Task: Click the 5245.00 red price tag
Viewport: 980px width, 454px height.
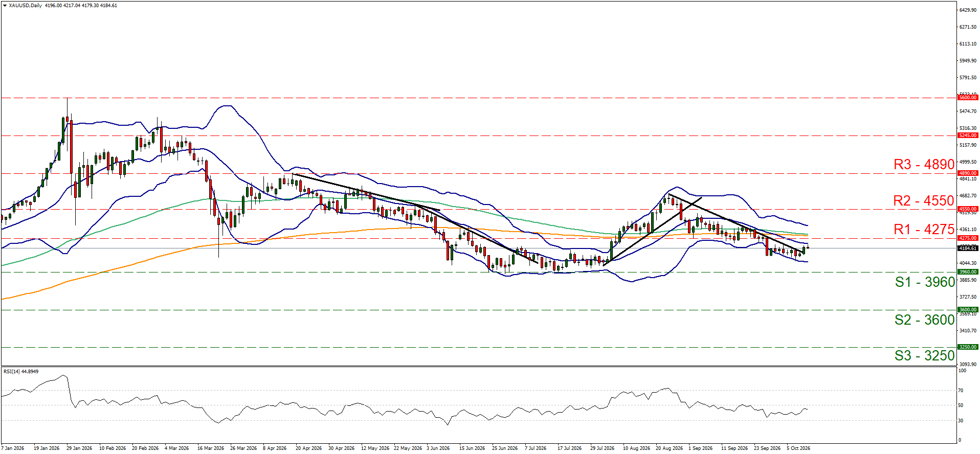Action: (x=968, y=136)
